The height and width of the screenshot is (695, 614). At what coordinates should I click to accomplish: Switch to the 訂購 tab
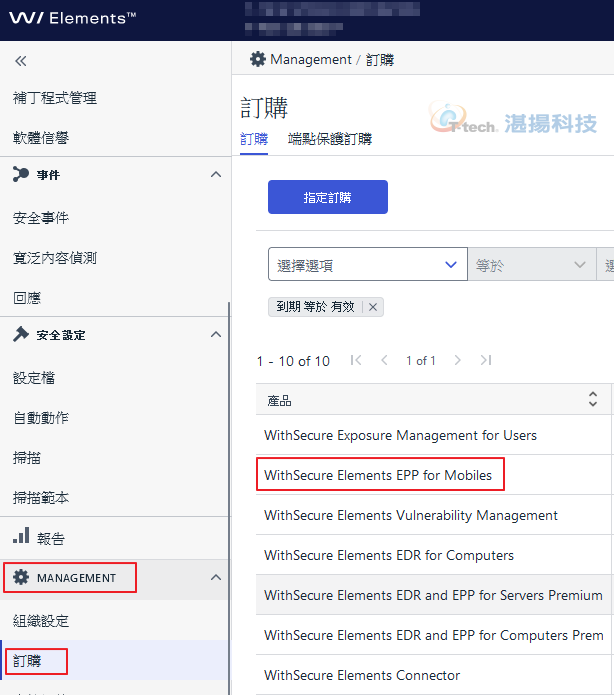pos(254,139)
